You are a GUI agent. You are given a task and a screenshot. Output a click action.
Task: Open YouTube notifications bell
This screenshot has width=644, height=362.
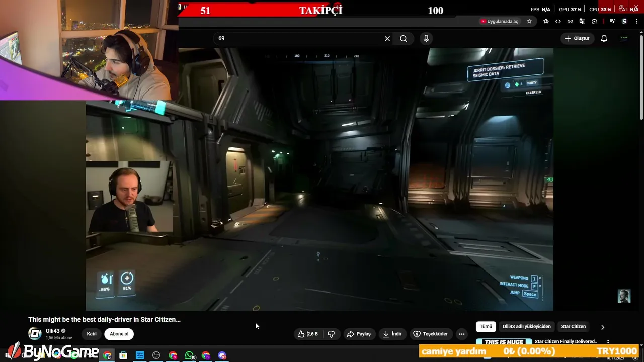[x=604, y=39]
